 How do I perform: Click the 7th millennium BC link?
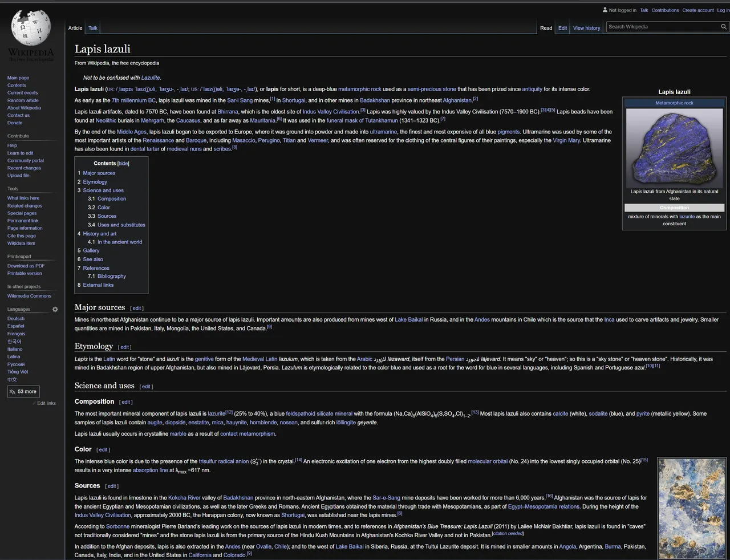[x=133, y=100]
